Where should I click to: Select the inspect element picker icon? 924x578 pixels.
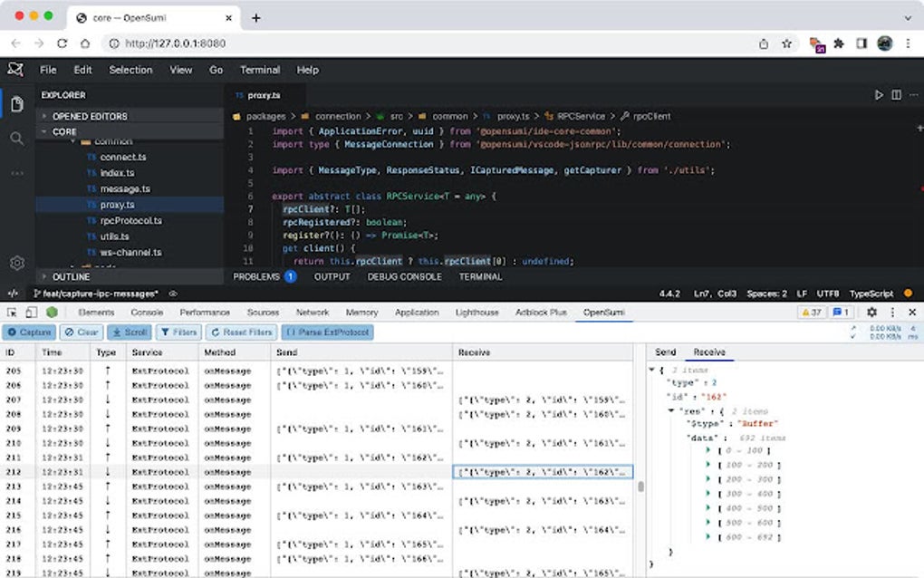coord(13,313)
